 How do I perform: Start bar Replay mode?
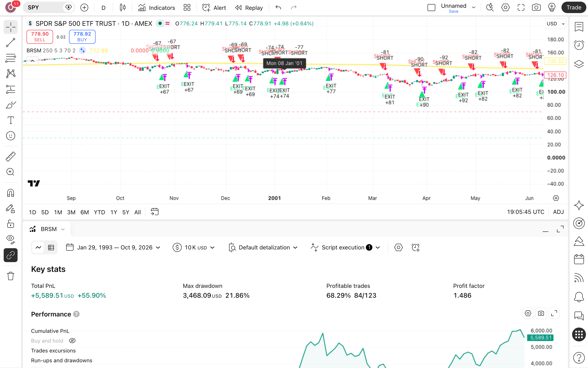[249, 8]
